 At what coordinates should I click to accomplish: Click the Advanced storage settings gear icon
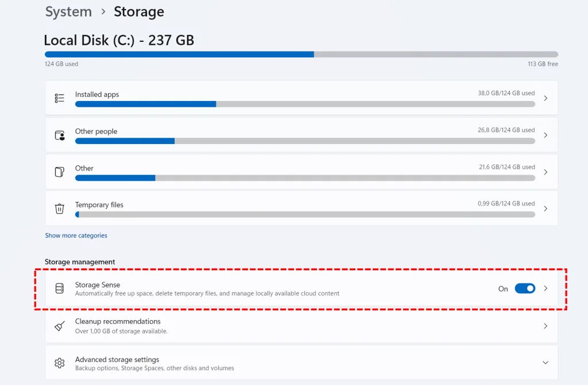[59, 362]
